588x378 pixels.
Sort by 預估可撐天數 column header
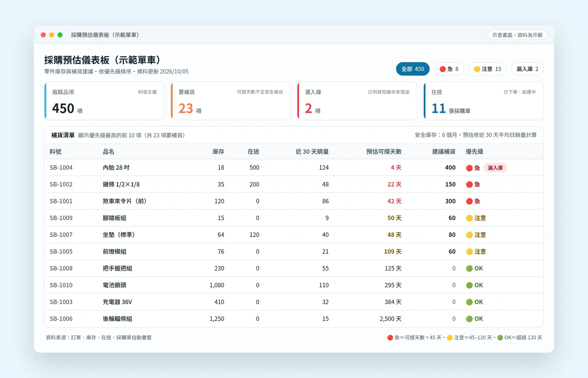384,152
